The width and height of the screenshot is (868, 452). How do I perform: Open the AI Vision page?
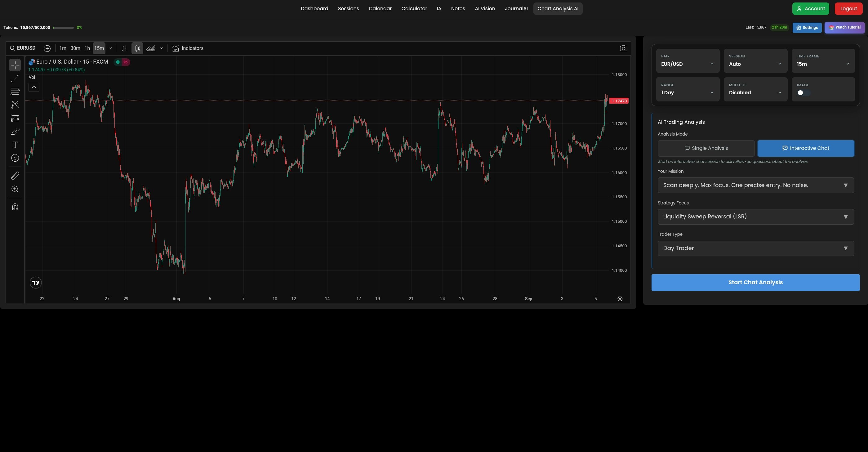coord(485,9)
